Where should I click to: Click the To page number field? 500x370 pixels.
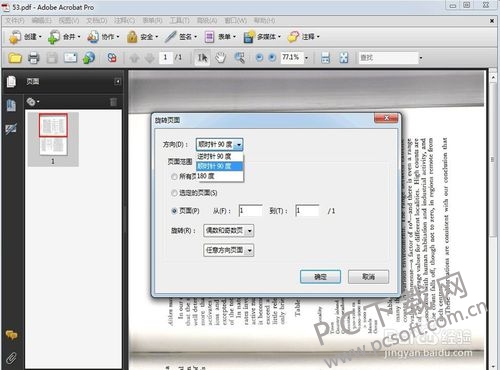point(307,211)
